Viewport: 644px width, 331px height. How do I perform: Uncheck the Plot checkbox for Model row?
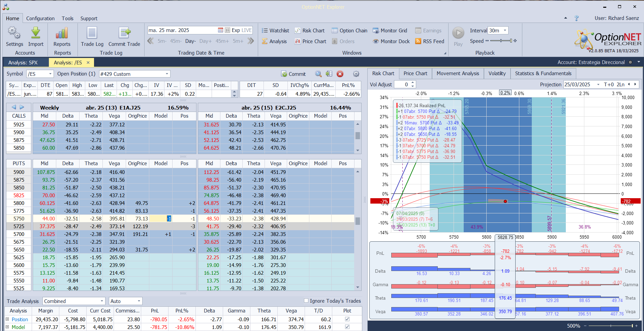pyautogui.click(x=347, y=327)
